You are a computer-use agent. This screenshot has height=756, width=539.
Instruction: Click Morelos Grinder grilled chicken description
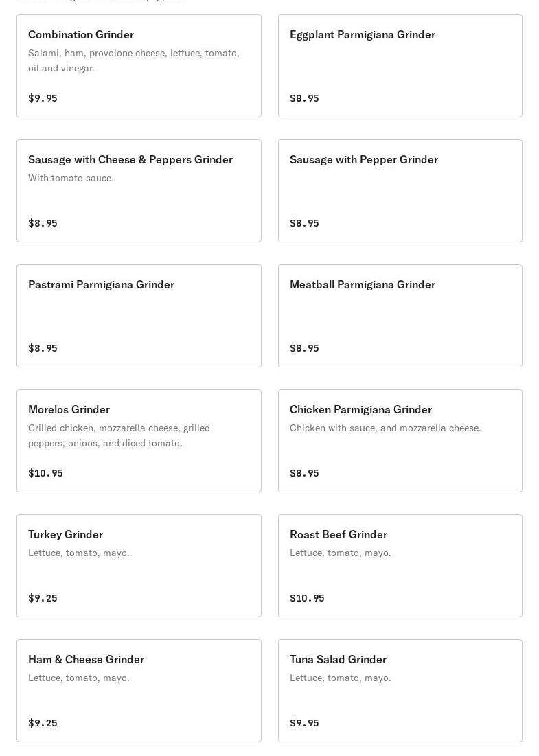pos(119,435)
